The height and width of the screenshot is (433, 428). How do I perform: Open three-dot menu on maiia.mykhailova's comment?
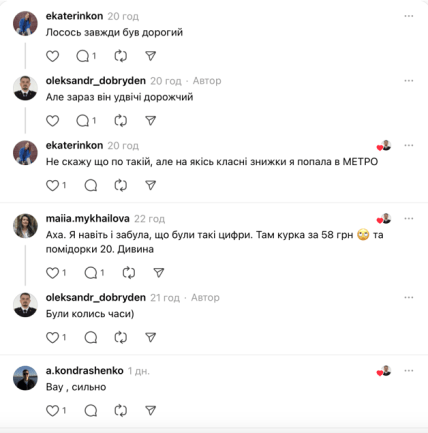(x=409, y=219)
